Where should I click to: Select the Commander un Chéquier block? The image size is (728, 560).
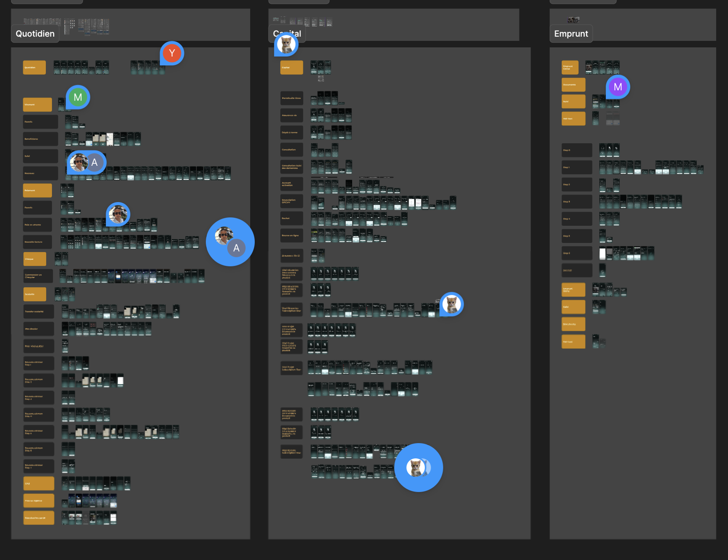[38, 276]
